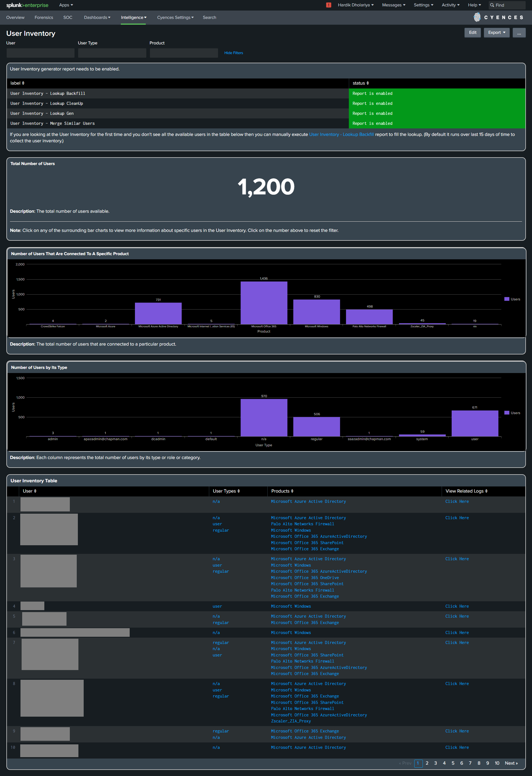532x776 pixels.
Task: Click the 1,200 total users number
Action: [x=266, y=186]
